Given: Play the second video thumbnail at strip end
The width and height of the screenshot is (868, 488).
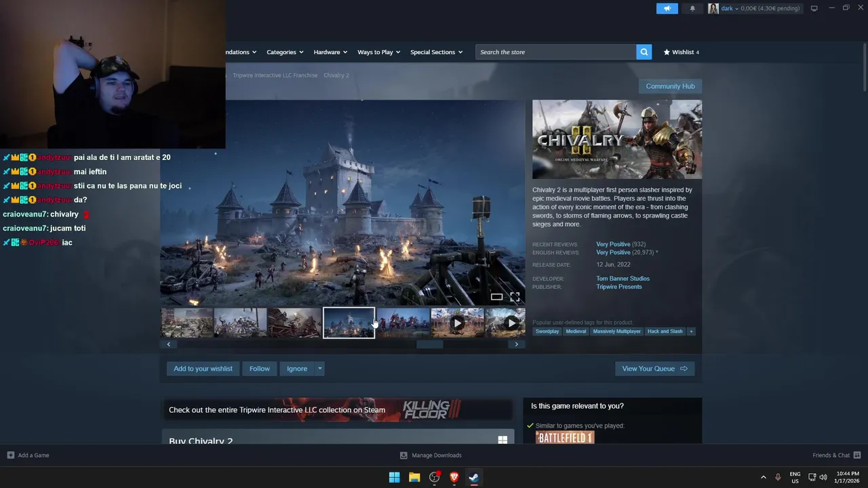Looking at the screenshot, I should (506, 323).
